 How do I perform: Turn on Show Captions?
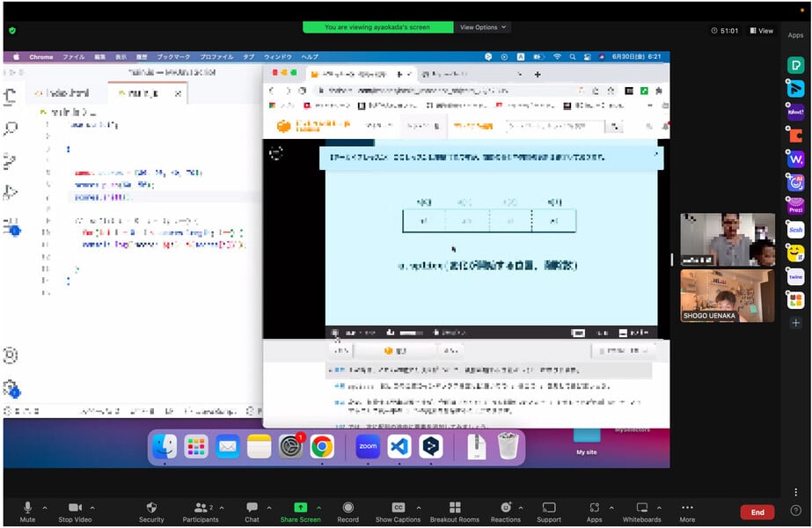398,510
